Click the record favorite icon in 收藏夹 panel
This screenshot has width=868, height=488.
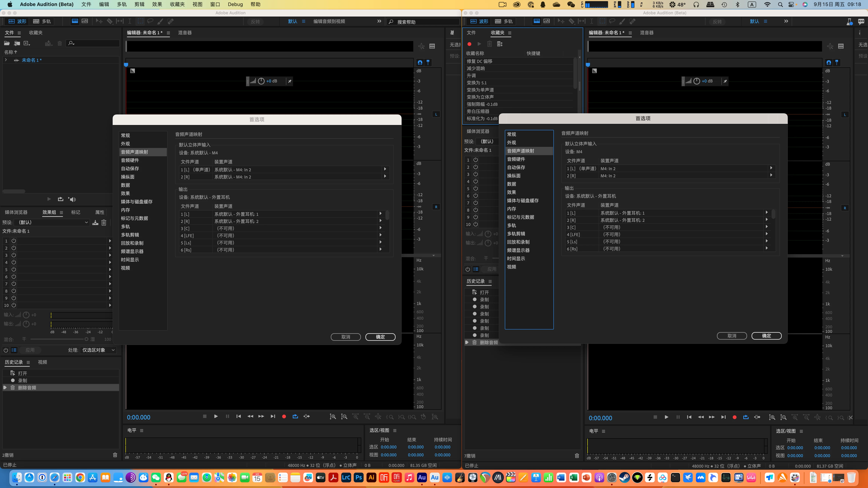point(469,44)
